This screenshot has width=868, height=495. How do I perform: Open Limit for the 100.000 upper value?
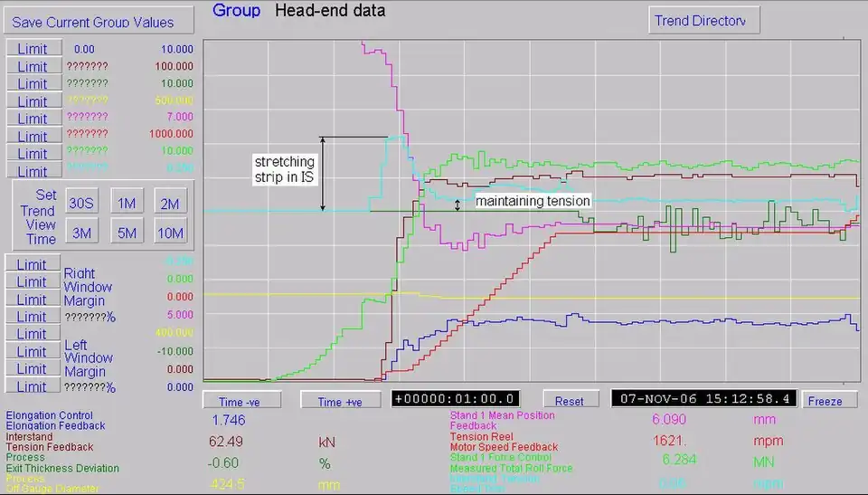click(33, 66)
